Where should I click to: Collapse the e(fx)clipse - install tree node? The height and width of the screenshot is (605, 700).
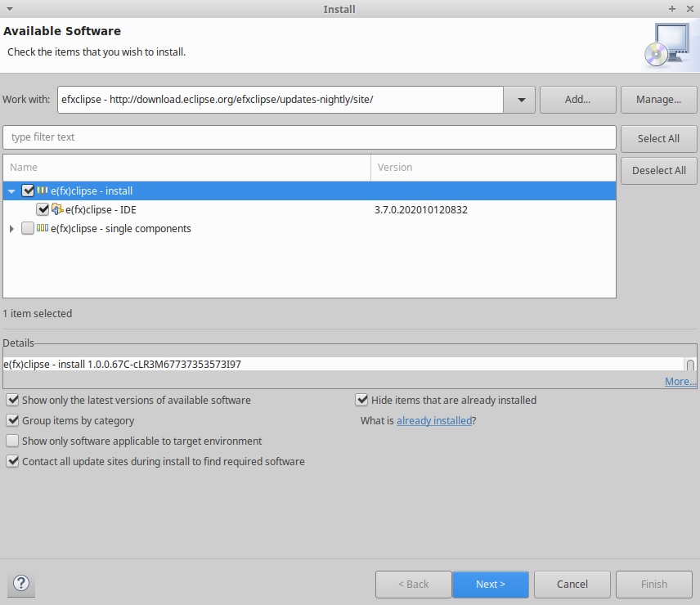pos(11,191)
